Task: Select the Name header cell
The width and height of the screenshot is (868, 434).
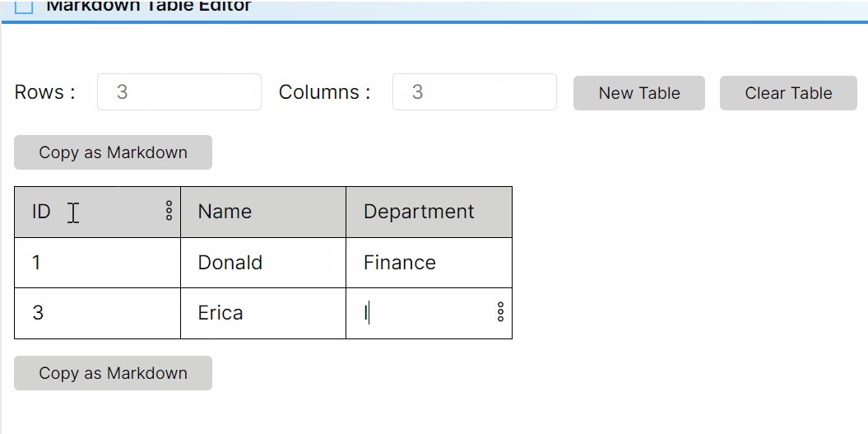Action: [262, 212]
